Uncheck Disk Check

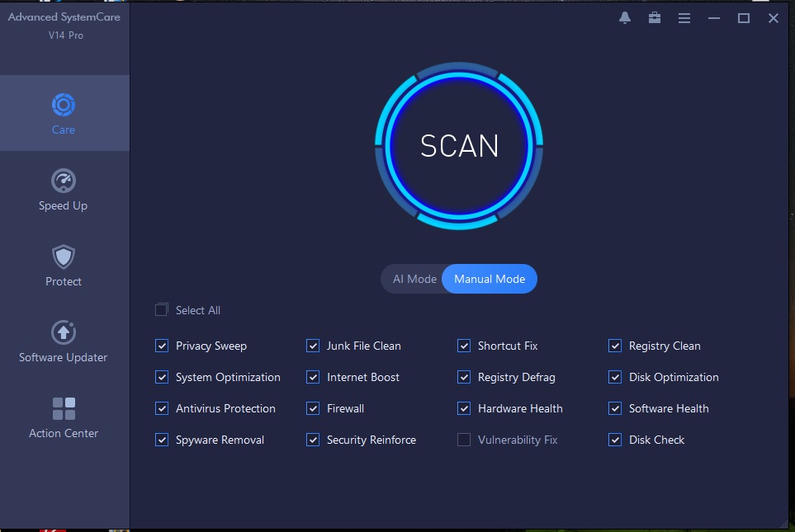615,440
